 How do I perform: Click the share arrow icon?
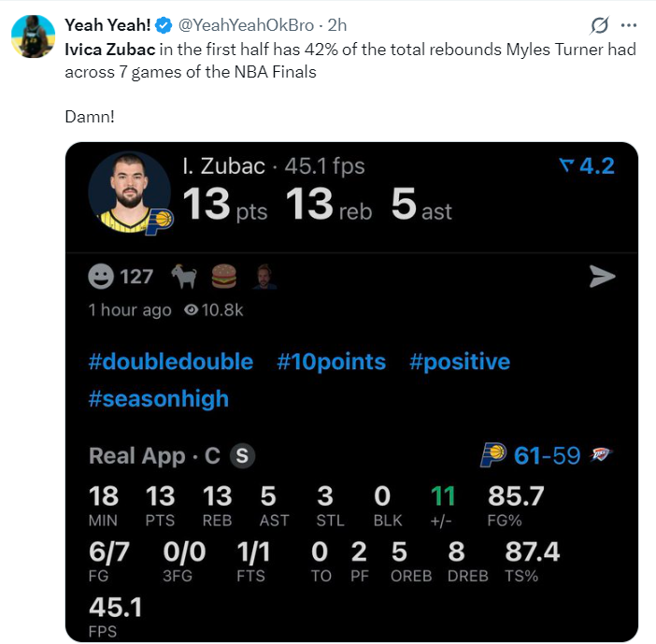pyautogui.click(x=602, y=276)
